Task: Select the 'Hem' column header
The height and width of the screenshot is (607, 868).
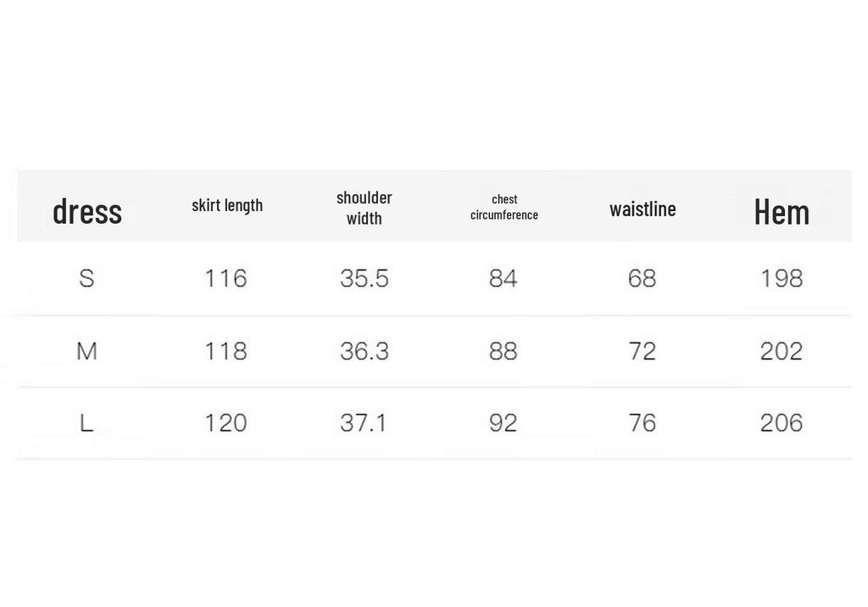Action: click(x=782, y=212)
